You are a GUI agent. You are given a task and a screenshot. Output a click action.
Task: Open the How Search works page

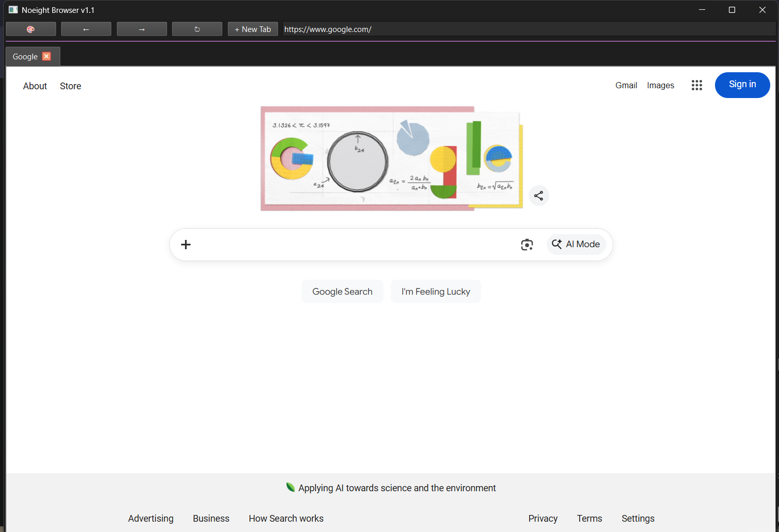click(286, 518)
